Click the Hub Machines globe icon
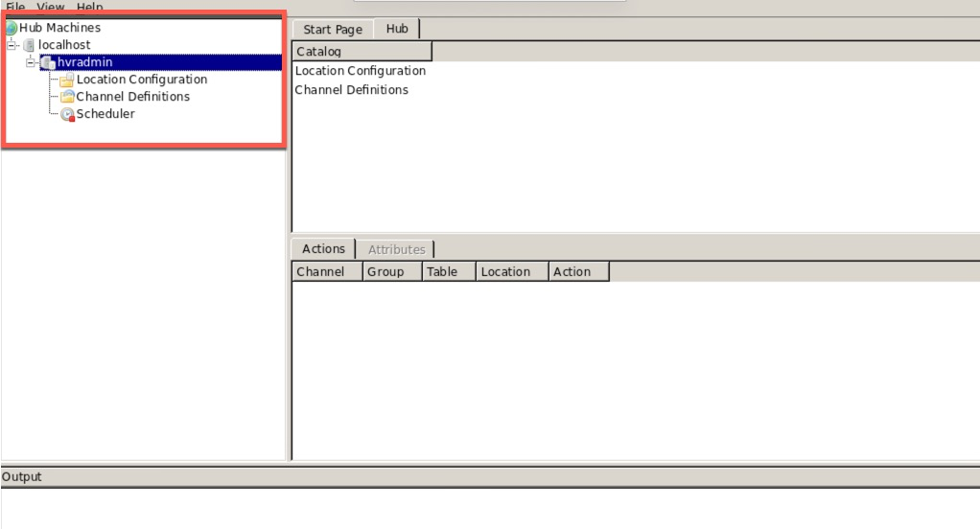This screenshot has height=529, width=980. [x=12, y=28]
